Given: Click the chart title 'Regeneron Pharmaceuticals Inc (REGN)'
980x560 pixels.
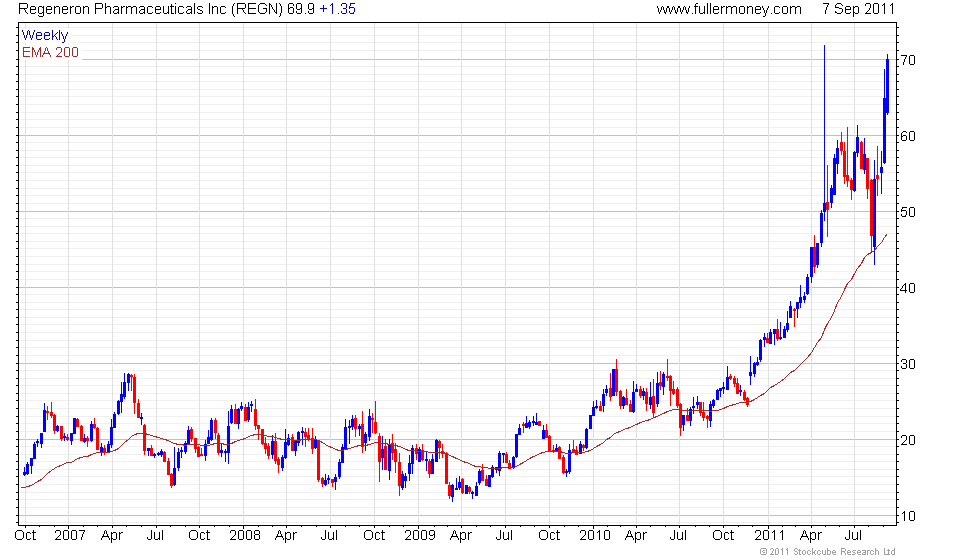Looking at the screenshot, I should pyautogui.click(x=151, y=9).
